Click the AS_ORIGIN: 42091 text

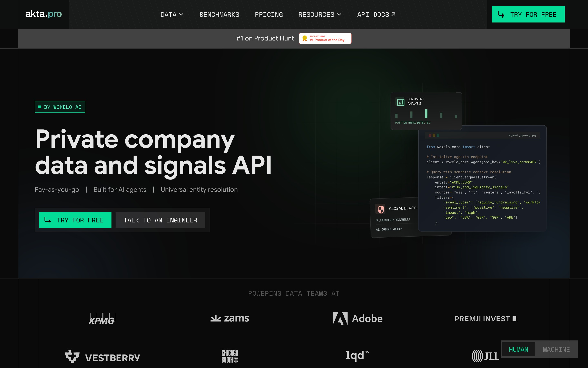389,229
